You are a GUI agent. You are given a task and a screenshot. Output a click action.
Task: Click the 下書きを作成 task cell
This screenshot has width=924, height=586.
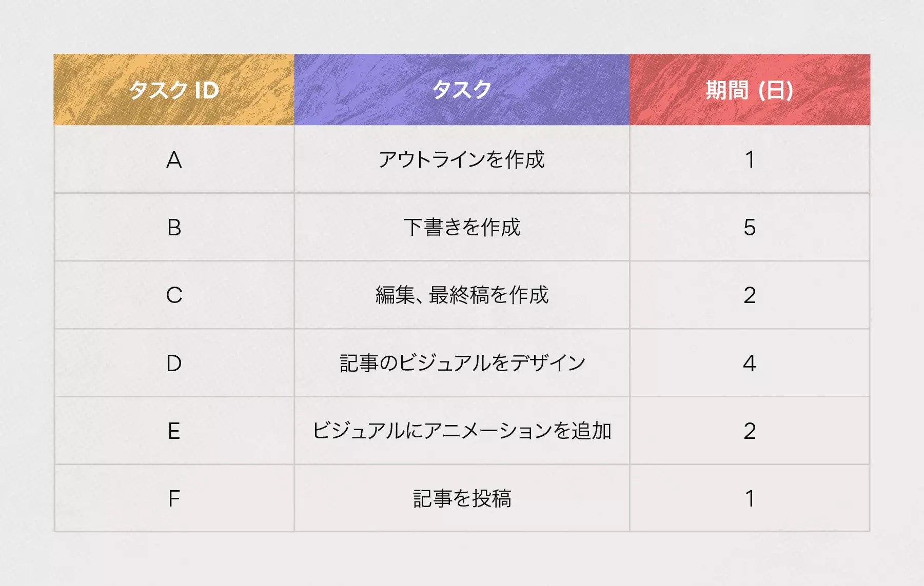click(x=462, y=227)
